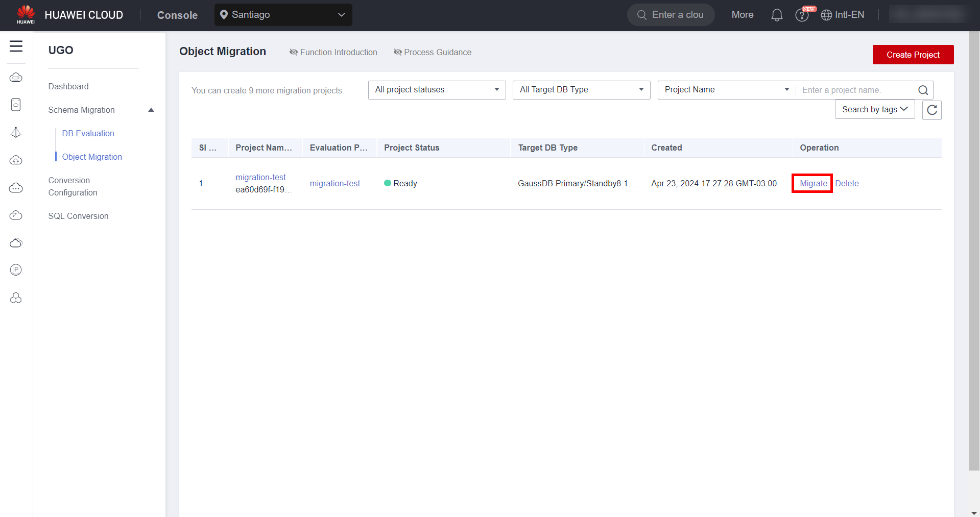Click the notification bell icon
The height and width of the screenshot is (517, 980).
[776, 15]
